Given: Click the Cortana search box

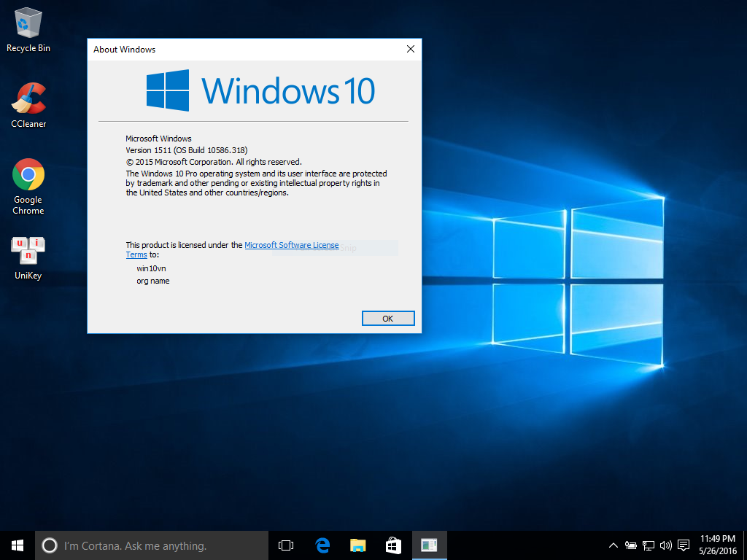Looking at the screenshot, I should [x=152, y=545].
